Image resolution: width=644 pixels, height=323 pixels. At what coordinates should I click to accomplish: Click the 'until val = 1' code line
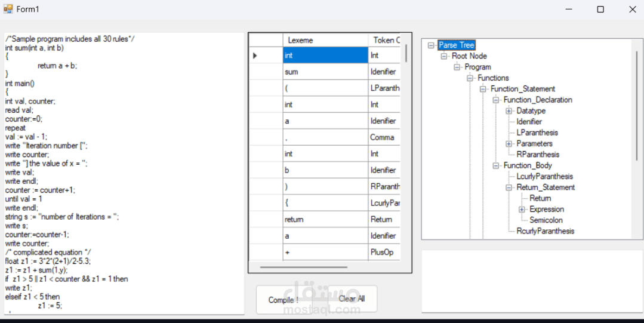click(23, 199)
